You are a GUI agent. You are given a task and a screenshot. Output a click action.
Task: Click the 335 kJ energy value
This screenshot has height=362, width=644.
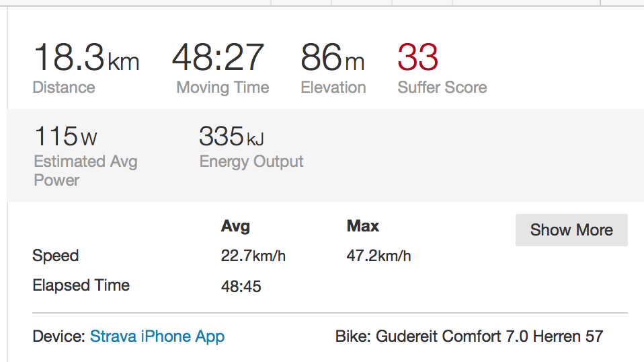point(231,137)
